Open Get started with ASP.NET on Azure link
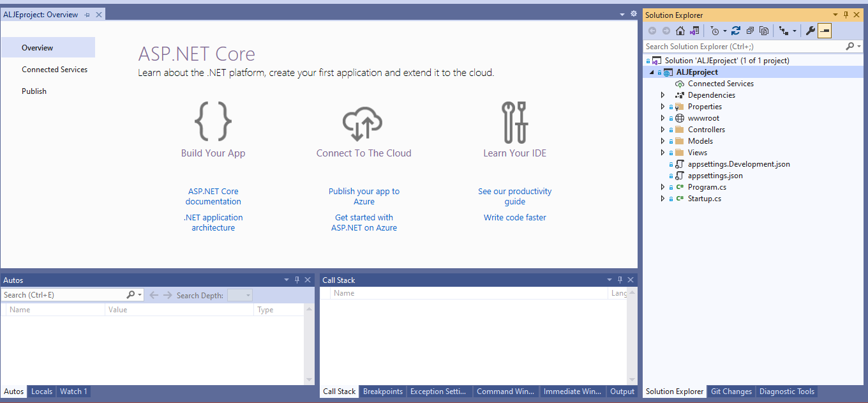This screenshot has width=868, height=403. 364,222
